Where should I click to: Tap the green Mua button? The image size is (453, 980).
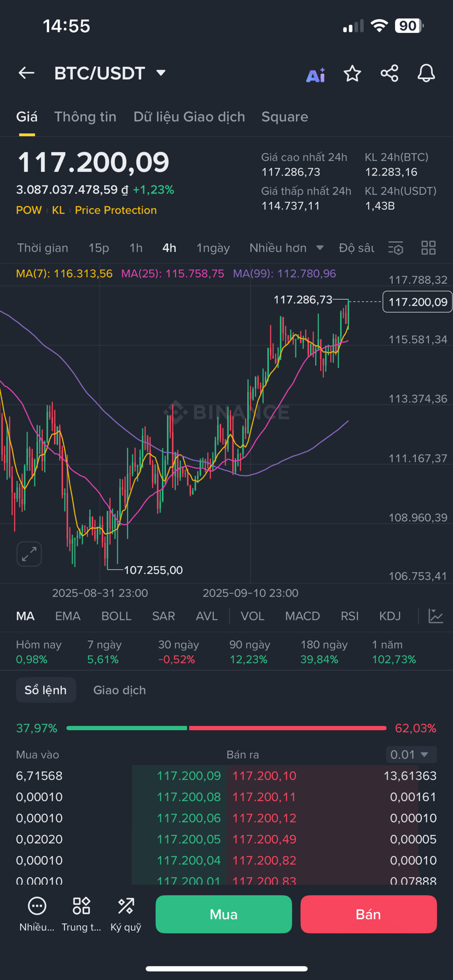(224, 914)
